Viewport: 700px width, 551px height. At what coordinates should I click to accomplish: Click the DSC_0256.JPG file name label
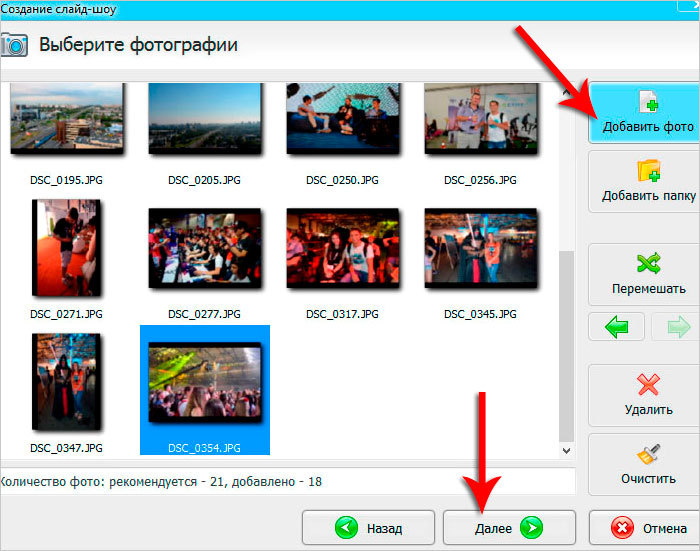pyautogui.click(x=480, y=180)
